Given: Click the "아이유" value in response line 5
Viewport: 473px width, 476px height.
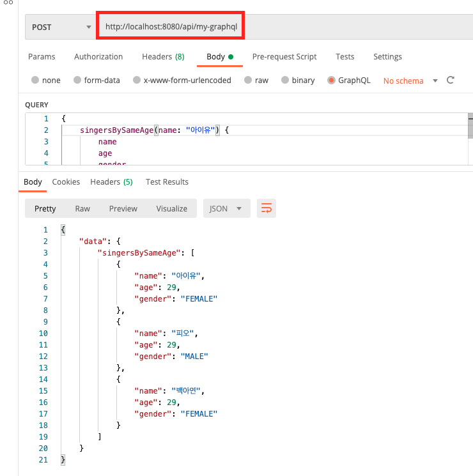Looking at the screenshot, I should (x=186, y=275).
